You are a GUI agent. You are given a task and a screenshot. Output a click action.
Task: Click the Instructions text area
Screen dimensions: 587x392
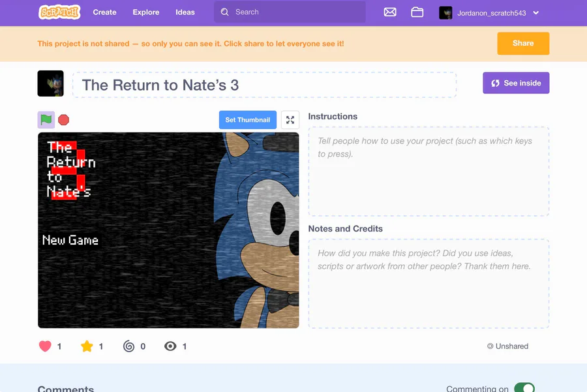point(429,172)
